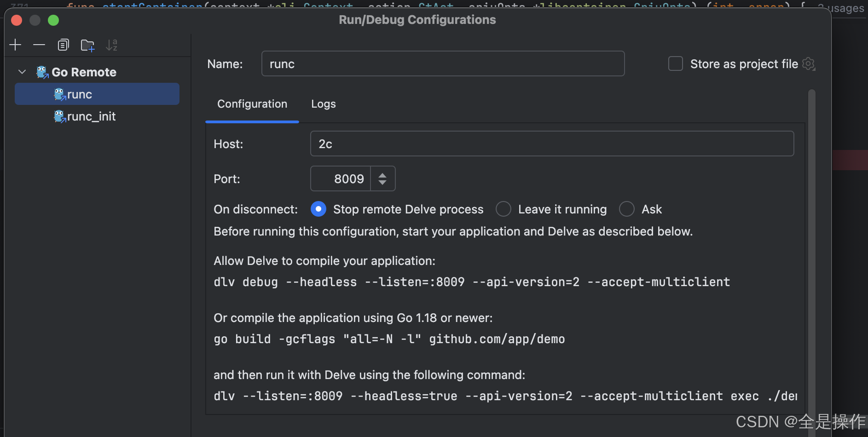Screen dimensions: 868x437
Task: Select the Leave it running option
Action: tap(503, 209)
